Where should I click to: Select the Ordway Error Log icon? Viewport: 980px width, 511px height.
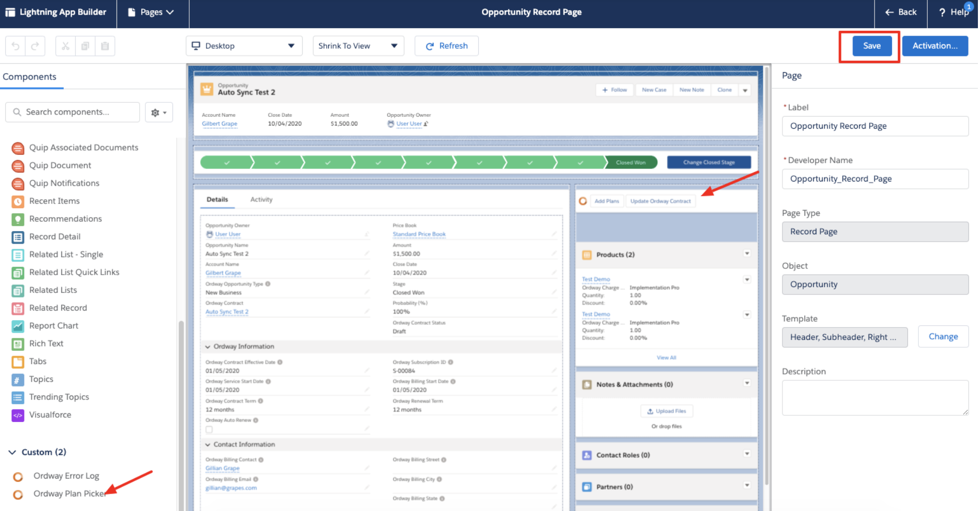18,476
